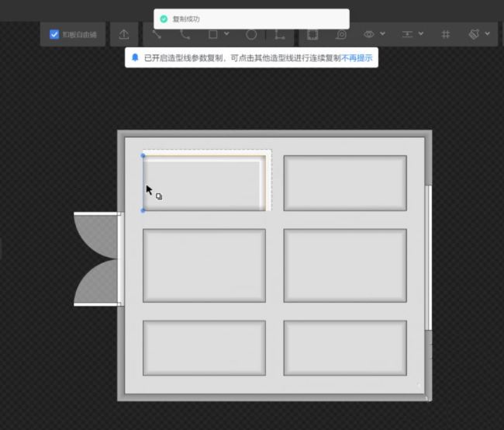This screenshot has width=504, height=430.
Task: Select the rectangle drawing tool
Action: pos(213,35)
